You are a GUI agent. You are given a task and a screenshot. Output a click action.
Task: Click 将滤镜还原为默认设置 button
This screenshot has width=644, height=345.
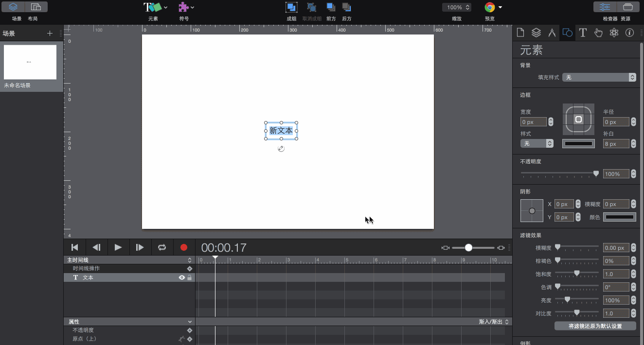click(x=595, y=326)
